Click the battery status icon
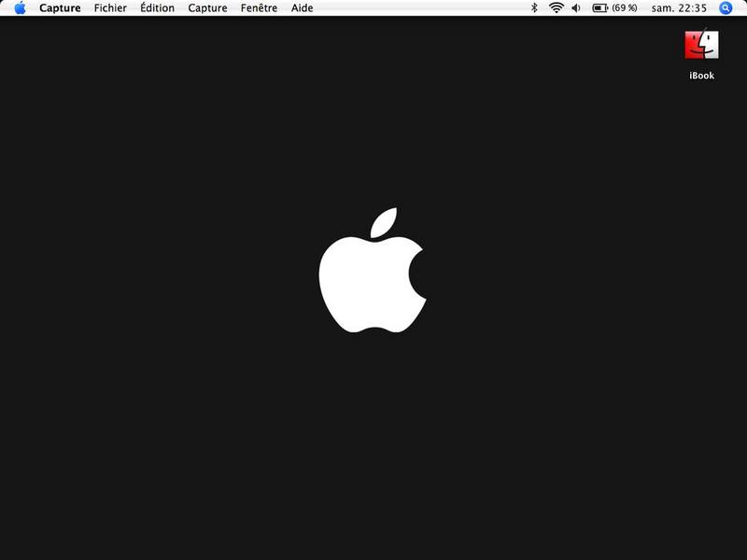The width and height of the screenshot is (747, 560). pyautogui.click(x=599, y=8)
